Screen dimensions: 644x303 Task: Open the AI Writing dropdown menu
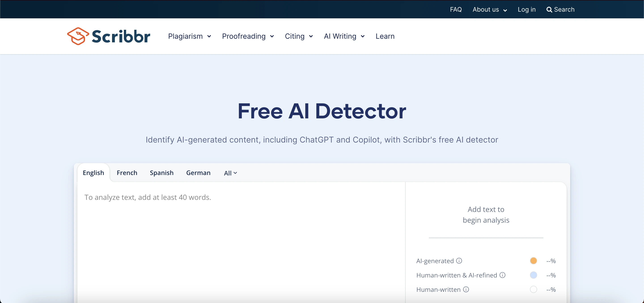tap(344, 36)
